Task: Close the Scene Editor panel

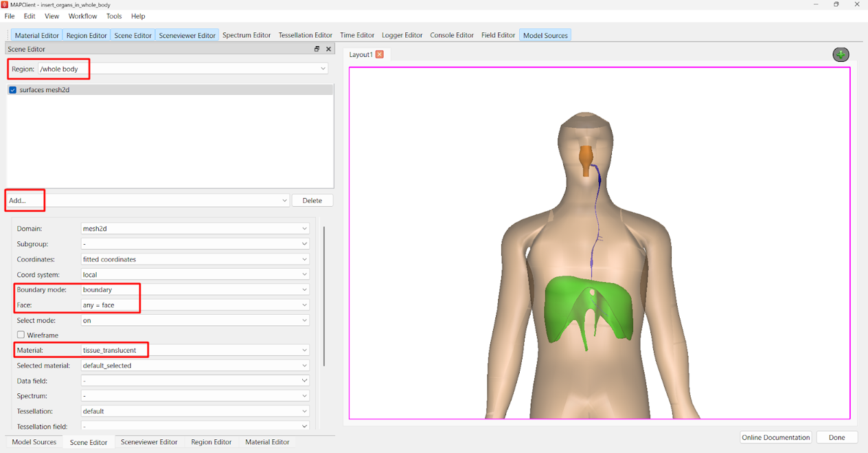Action: 328,49
